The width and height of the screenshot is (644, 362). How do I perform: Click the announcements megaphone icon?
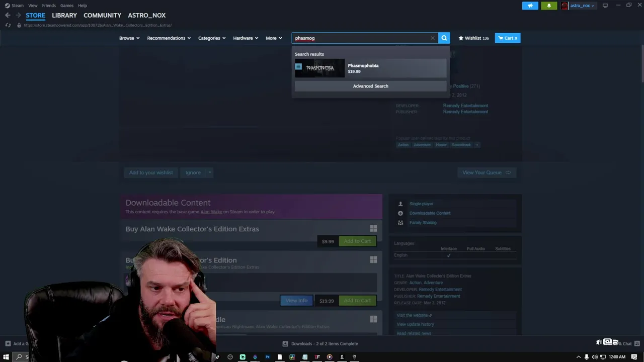(x=530, y=6)
